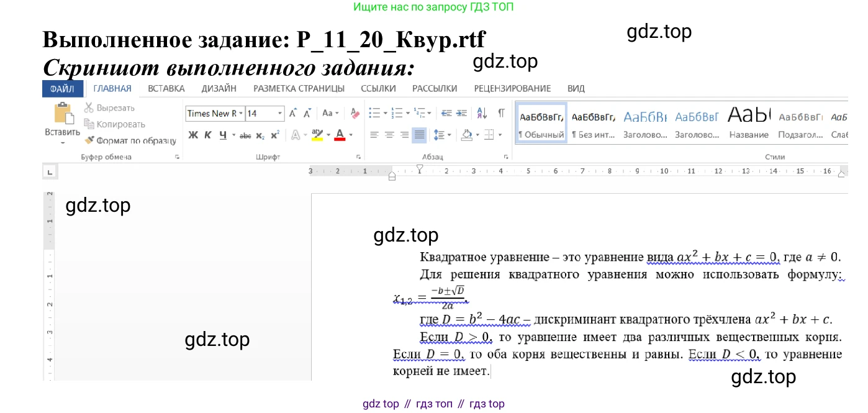Switch to the РАССЫЛКИ tab

pyautogui.click(x=435, y=89)
